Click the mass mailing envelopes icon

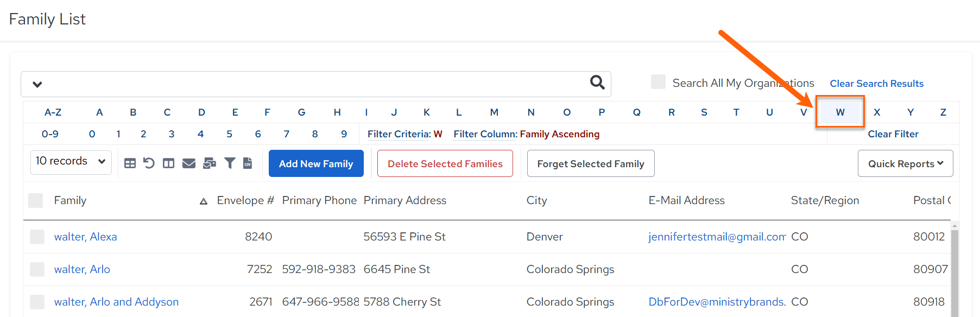pos(210,163)
